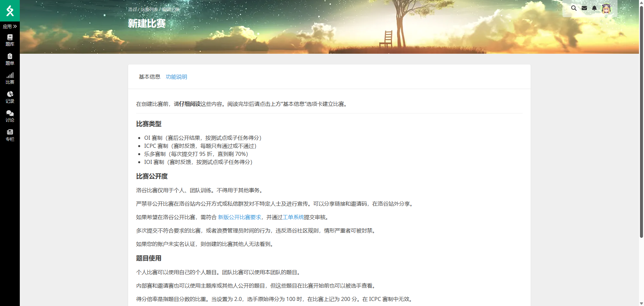Open the 题库 (Problem bank) section
644x306 pixels.
(x=10, y=40)
